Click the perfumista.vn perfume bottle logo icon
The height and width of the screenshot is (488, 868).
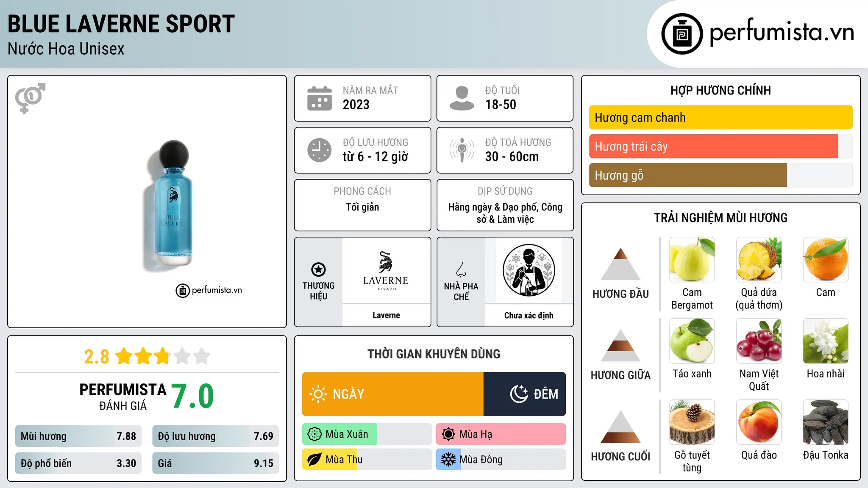click(x=682, y=34)
